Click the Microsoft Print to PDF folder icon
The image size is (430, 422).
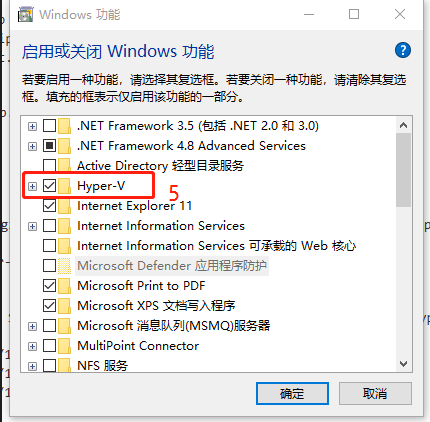64,286
